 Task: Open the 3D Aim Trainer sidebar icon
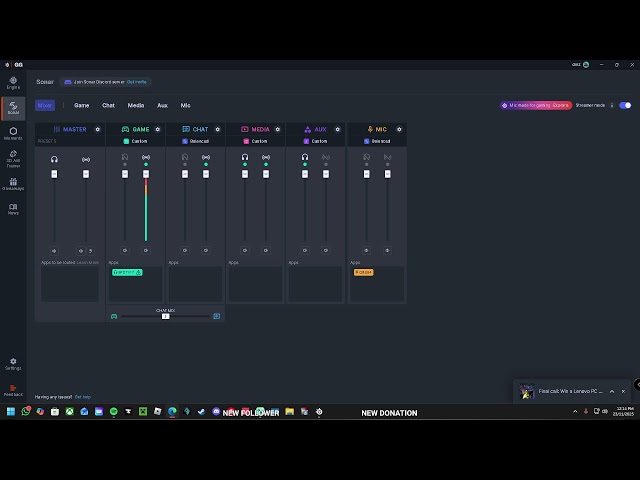pyautogui.click(x=13, y=157)
